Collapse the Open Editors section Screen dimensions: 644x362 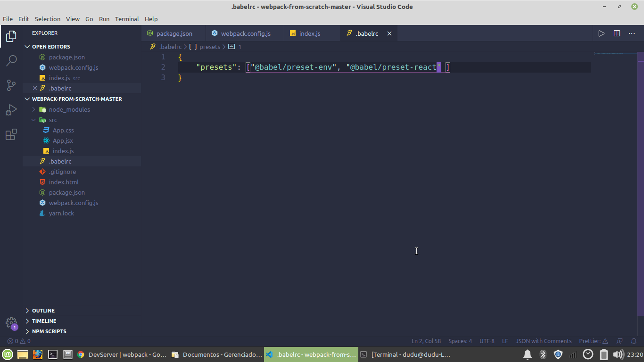click(x=27, y=47)
